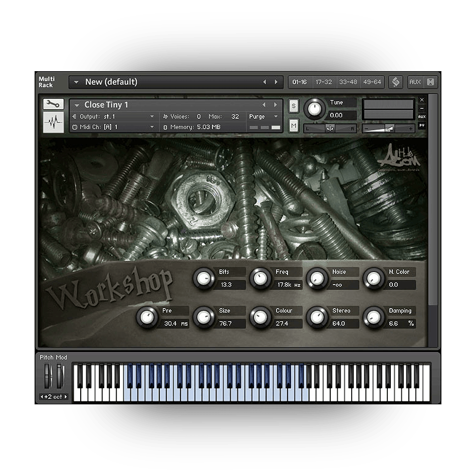Toggle the AUX button in top bar
This screenshot has width=476, height=476.
(x=415, y=82)
